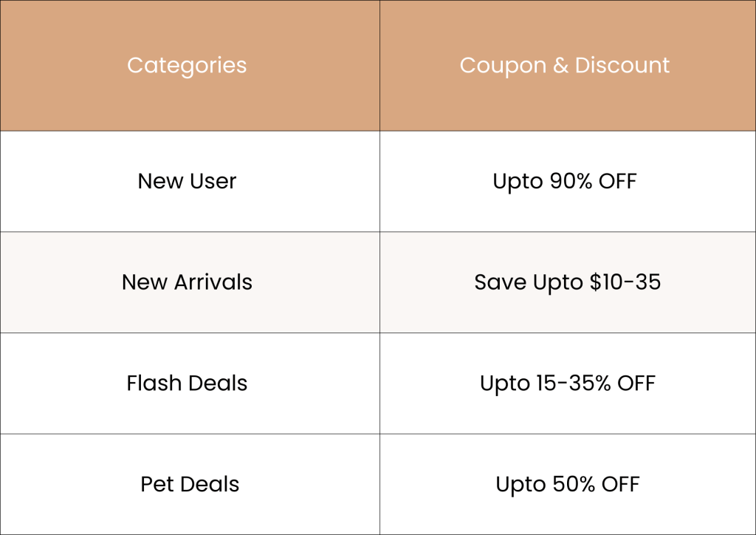
Task: Click the Save Upto $10-35 cell
Action: (567, 282)
